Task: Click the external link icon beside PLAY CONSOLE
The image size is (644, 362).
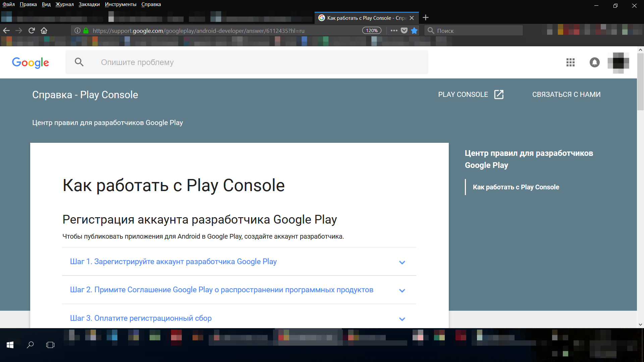Action: coord(499,95)
